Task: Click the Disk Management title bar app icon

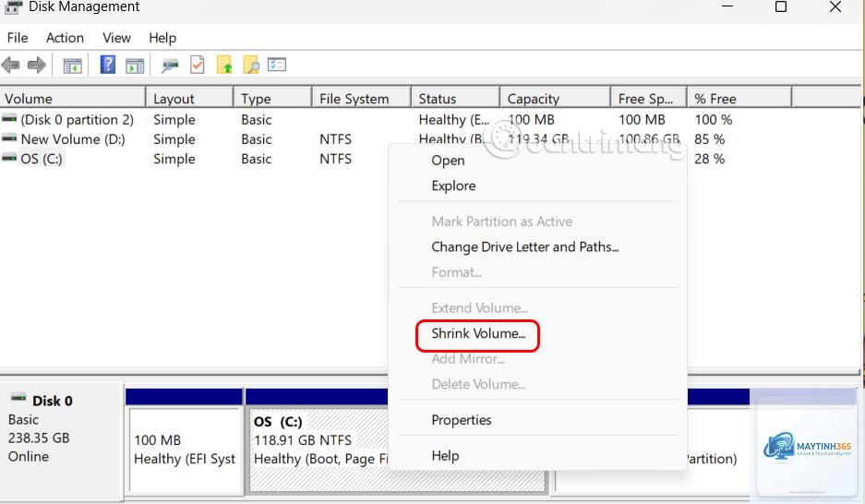Action: (x=13, y=7)
